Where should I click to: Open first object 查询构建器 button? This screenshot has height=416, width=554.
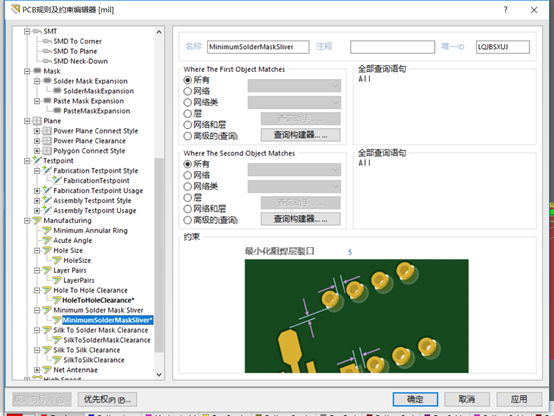click(x=301, y=135)
